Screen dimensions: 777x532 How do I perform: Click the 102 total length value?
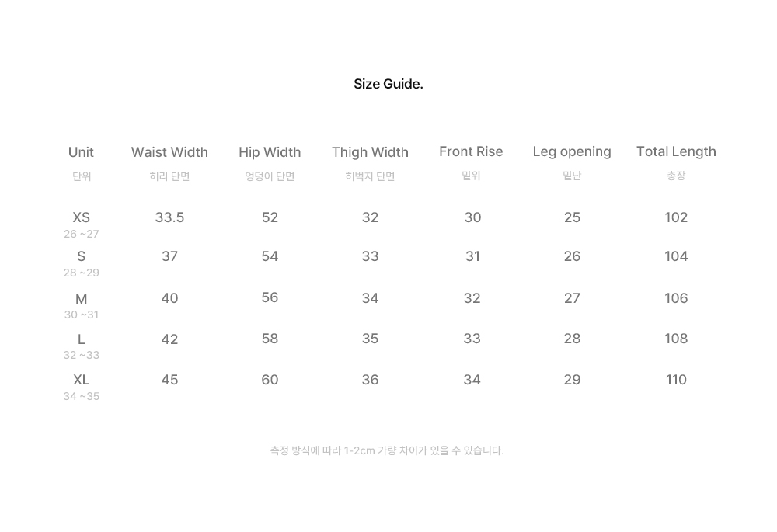coord(676,217)
